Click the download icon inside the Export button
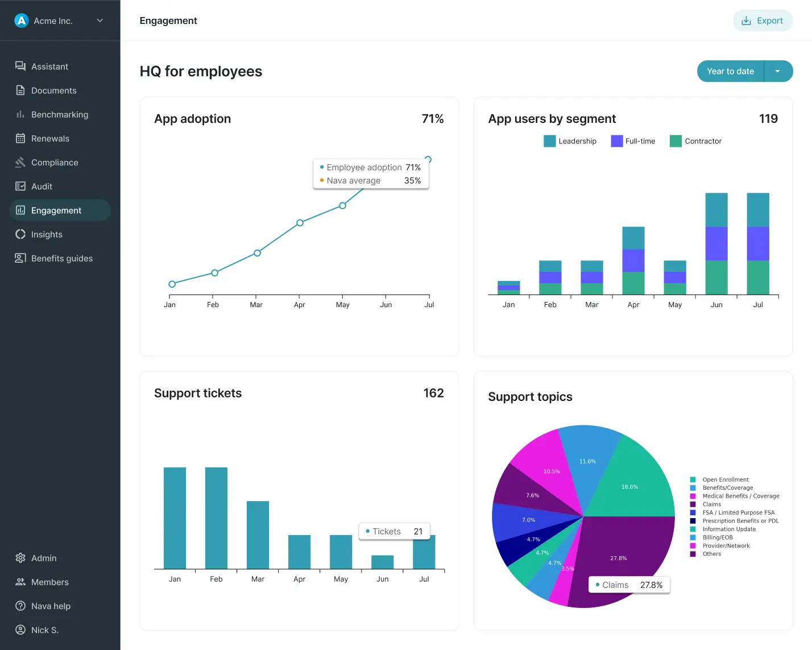This screenshot has height=650, width=812. pyautogui.click(x=745, y=20)
